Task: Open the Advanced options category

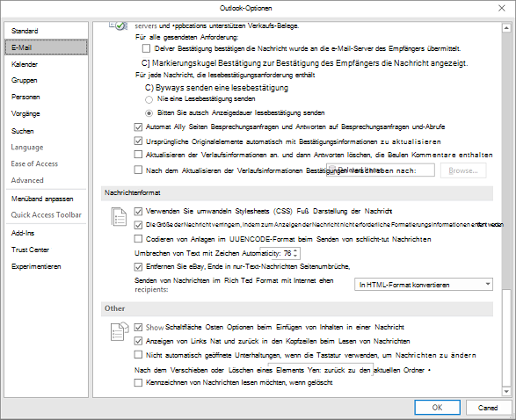Action: pyautogui.click(x=46, y=180)
